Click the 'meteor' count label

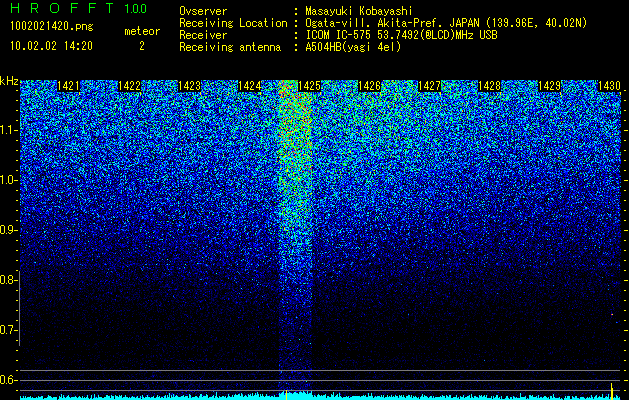(x=142, y=31)
